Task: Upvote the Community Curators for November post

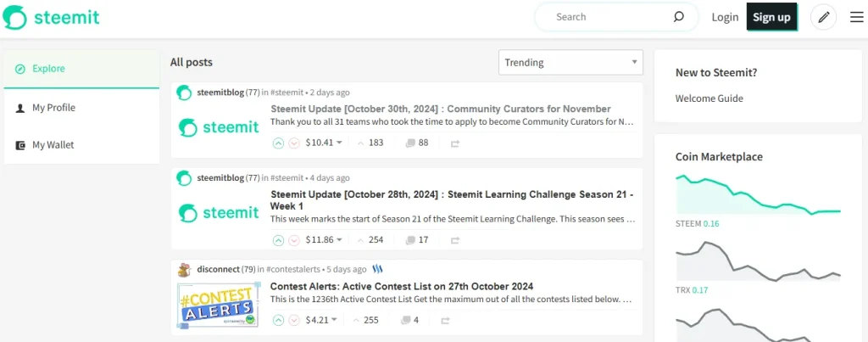Action: (x=278, y=143)
